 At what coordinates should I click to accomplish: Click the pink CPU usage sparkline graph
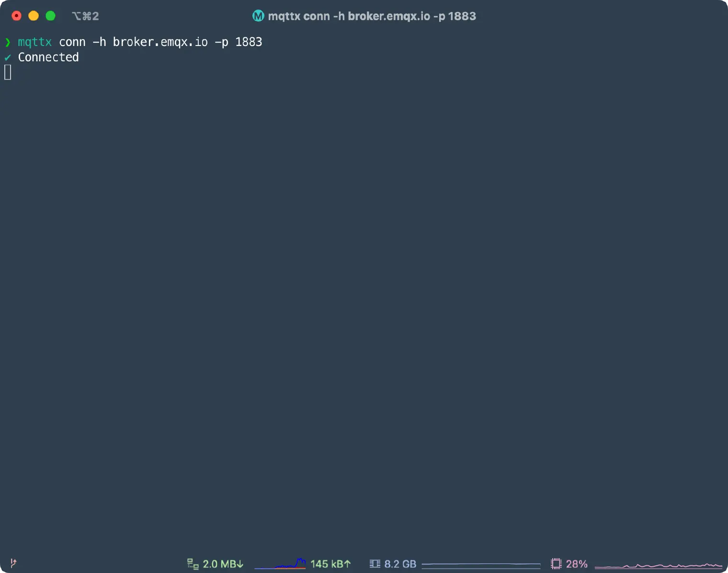659,566
